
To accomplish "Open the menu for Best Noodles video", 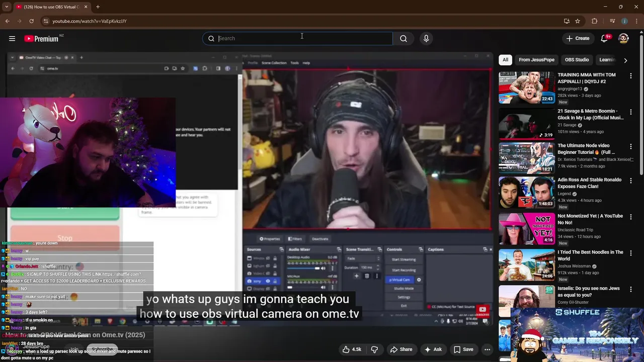I will click(630, 253).
